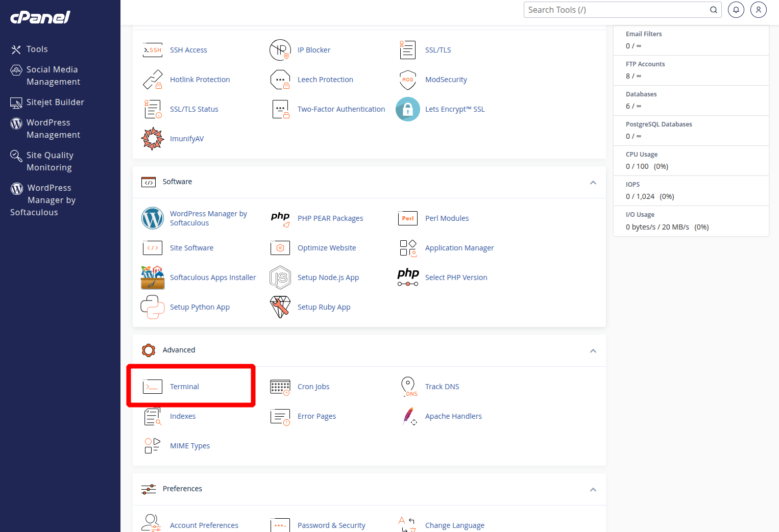Click the ModSecurity shield icon
Screen dimensions: 779x532
click(x=408, y=80)
